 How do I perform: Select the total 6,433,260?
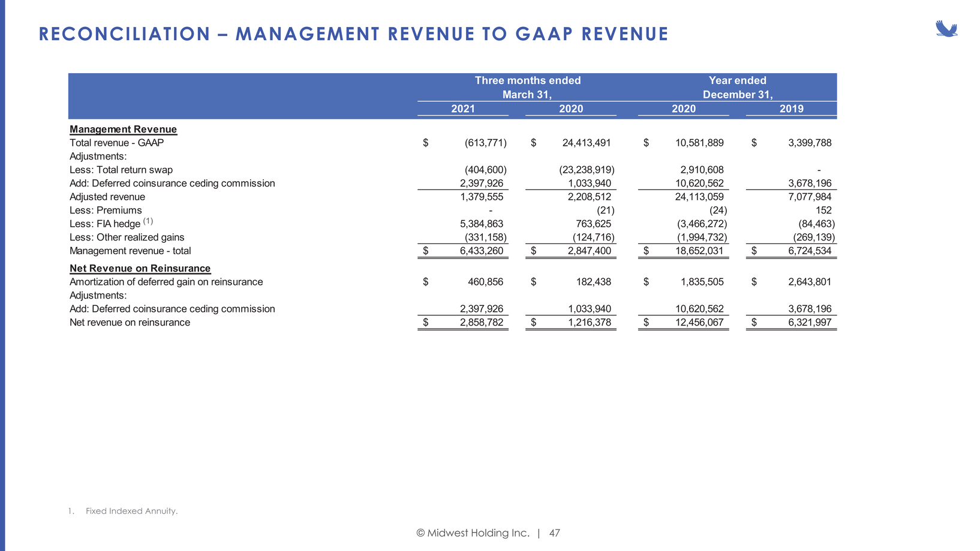pyautogui.click(x=482, y=251)
